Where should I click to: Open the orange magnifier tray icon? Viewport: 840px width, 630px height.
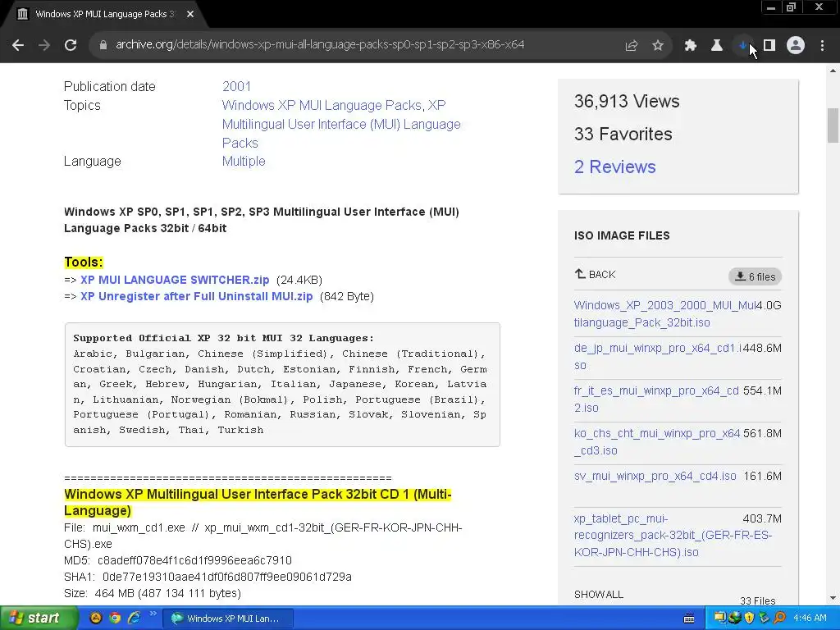coord(779,619)
